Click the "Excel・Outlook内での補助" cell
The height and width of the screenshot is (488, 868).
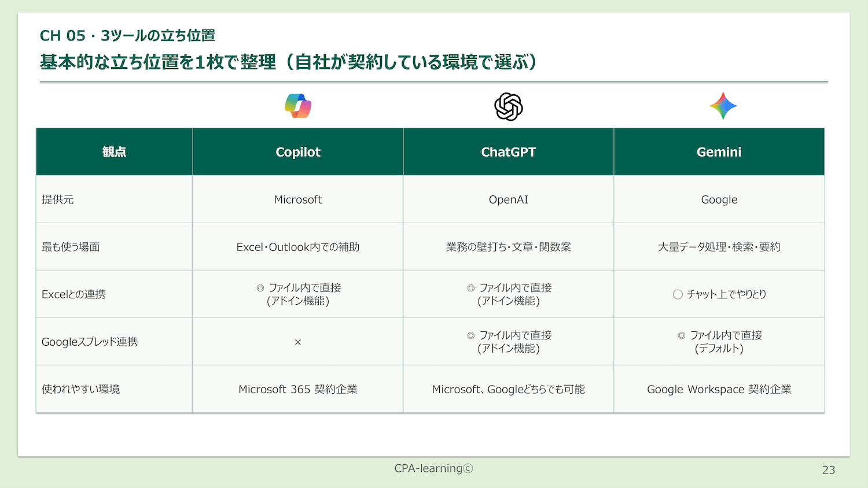[x=298, y=247]
